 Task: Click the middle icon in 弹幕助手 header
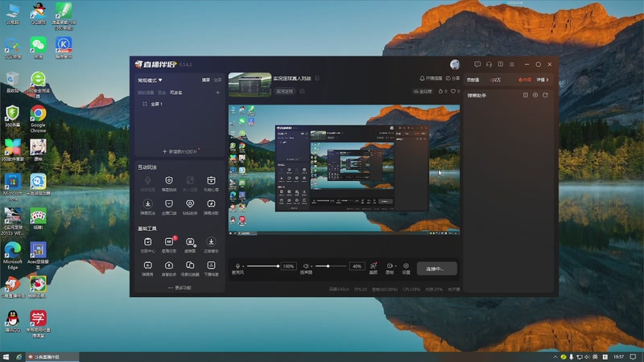point(535,95)
